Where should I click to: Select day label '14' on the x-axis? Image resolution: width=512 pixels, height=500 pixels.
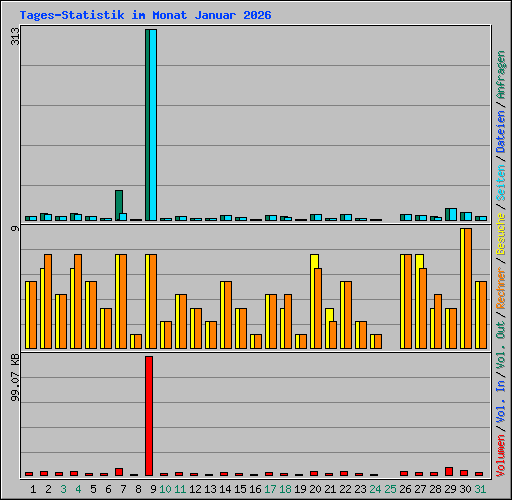click(x=225, y=489)
